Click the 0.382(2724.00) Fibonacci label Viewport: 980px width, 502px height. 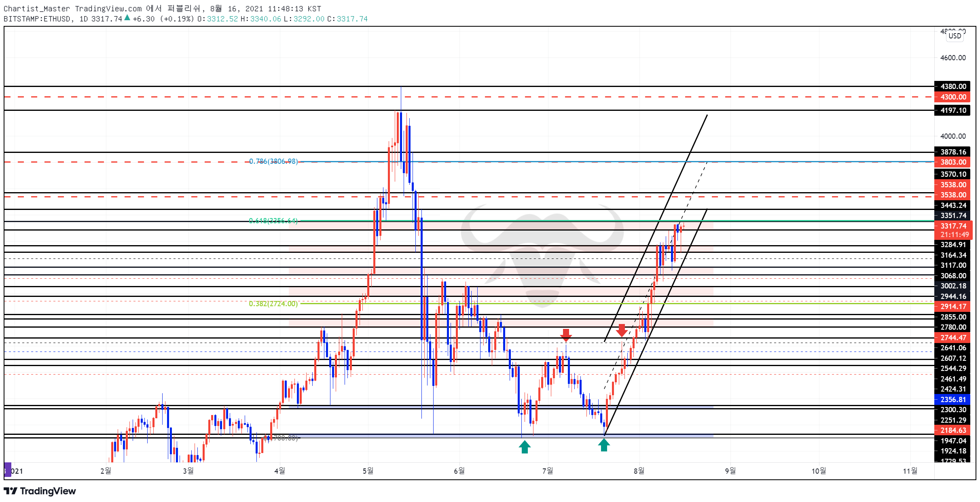click(273, 303)
